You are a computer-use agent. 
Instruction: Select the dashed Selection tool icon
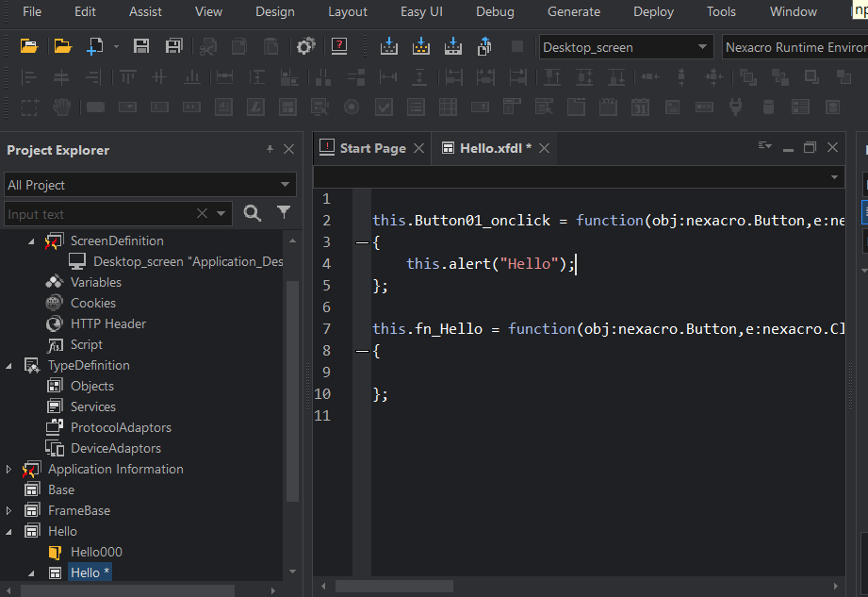coord(29,107)
